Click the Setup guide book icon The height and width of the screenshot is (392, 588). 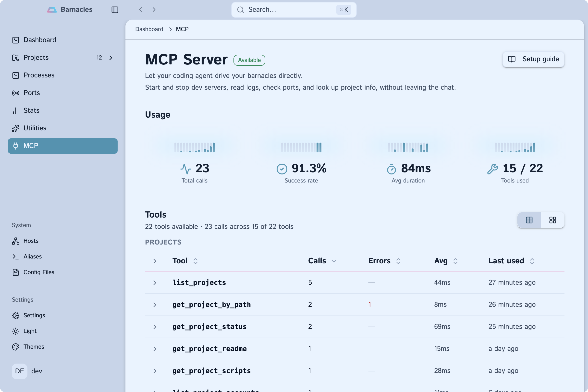coord(512,59)
